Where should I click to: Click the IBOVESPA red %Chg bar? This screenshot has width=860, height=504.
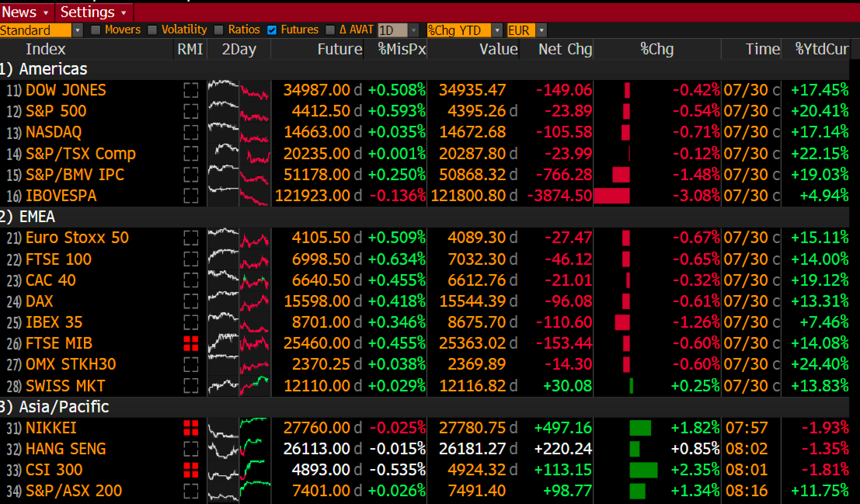click(x=612, y=195)
